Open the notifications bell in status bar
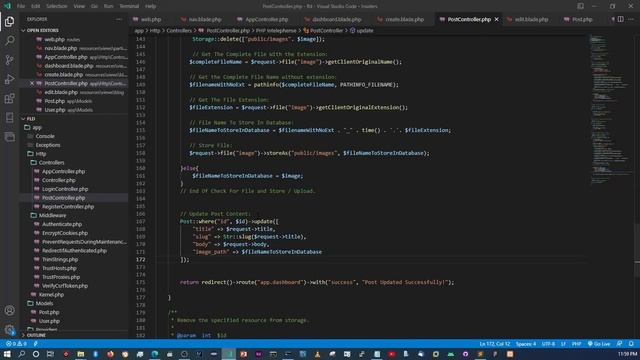This screenshot has width=640, height=360. (x=631, y=344)
